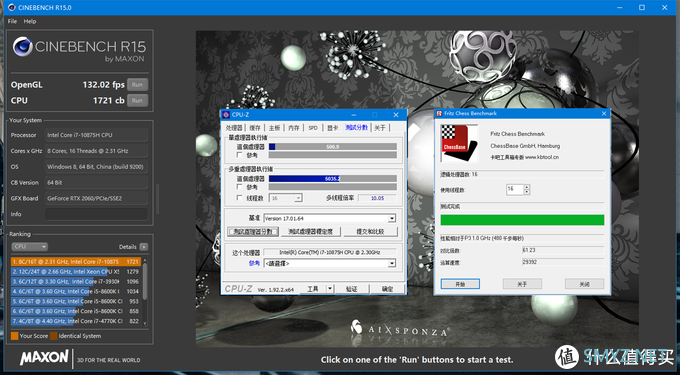680x375 pixels.
Task: Click 测试处理器分数 button in CPU-Z
Action: pos(253,232)
